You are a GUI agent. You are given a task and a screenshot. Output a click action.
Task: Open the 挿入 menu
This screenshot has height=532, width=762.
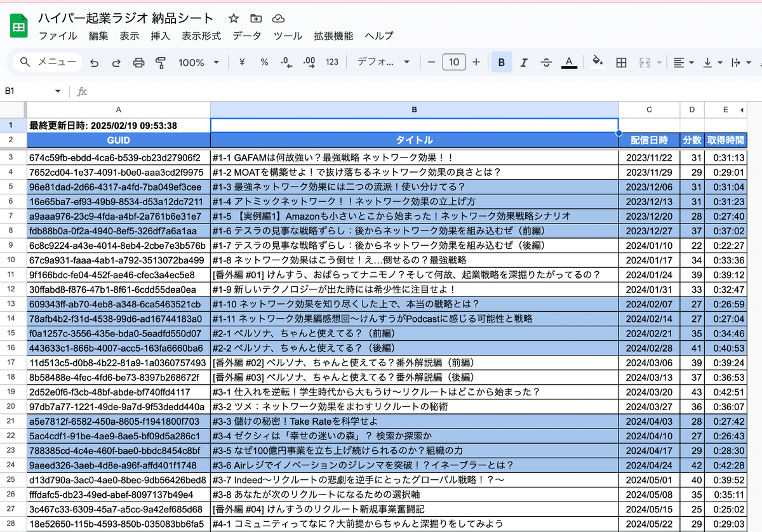[161, 36]
